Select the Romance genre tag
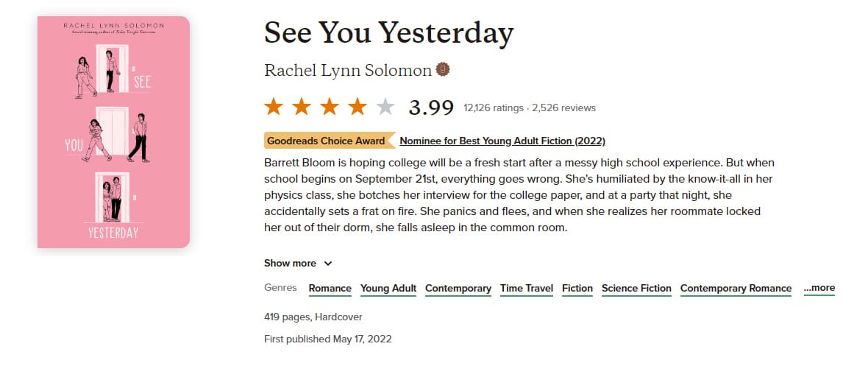Screen dimensions: 868x391 (330, 288)
